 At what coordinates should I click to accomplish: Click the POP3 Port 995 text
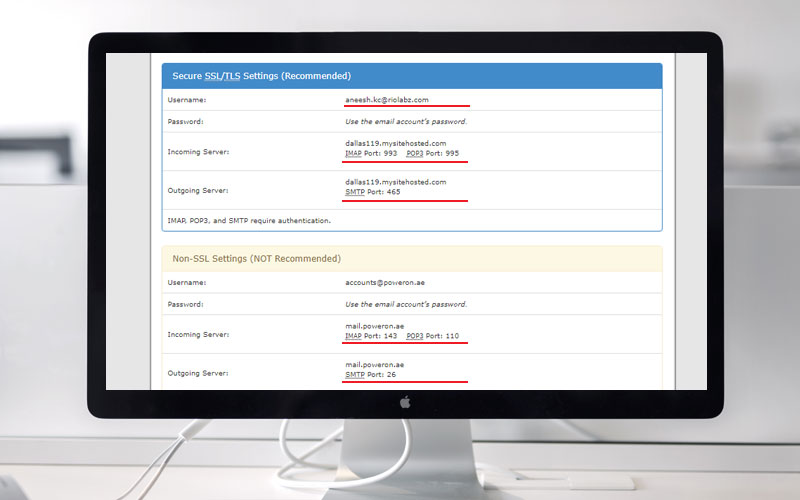[x=433, y=154]
